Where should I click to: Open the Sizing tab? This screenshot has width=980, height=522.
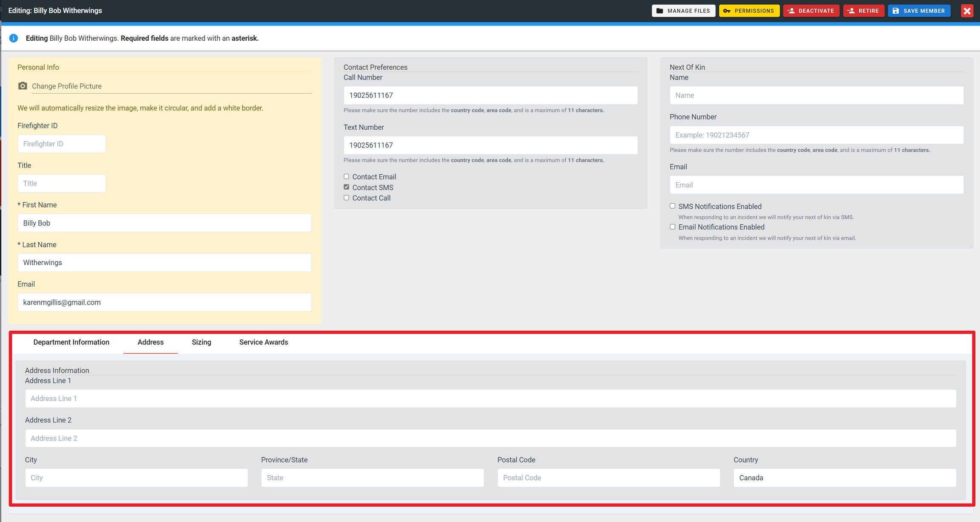pos(201,342)
